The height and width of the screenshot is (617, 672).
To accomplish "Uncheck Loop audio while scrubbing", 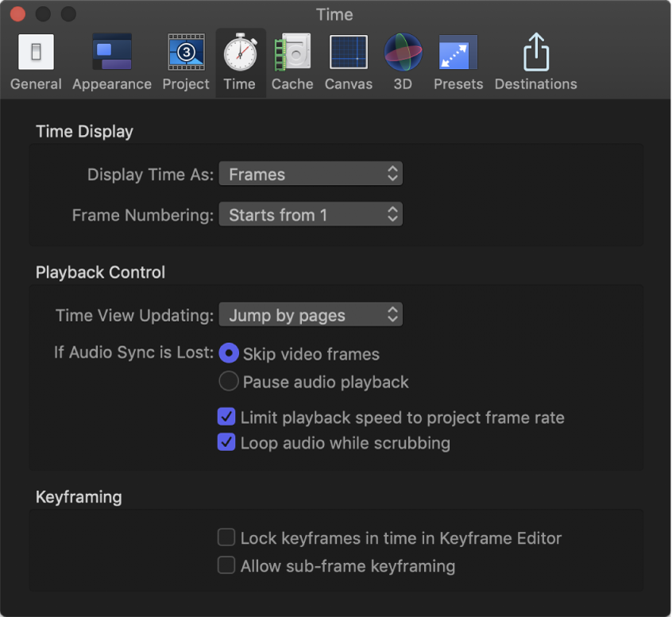I will click(226, 442).
